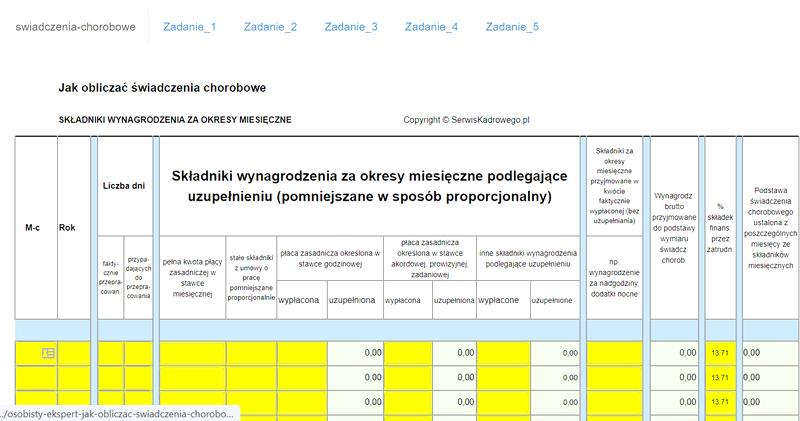Image resolution: width=800 pixels, height=421 pixels.
Task: Click 'płaca zasadnicza określona w stawce godzinowej' header
Action: point(330,258)
